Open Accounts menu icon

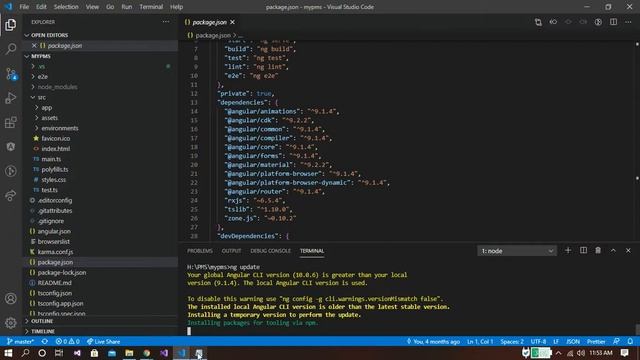click(x=11, y=298)
